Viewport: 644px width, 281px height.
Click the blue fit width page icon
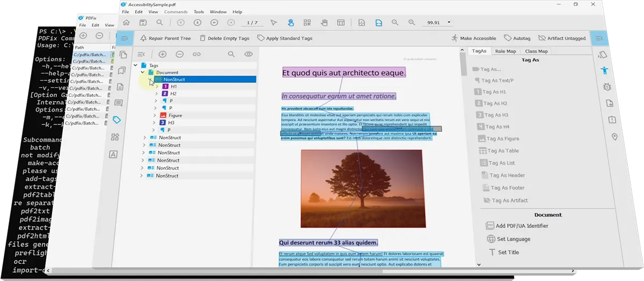[379, 23]
